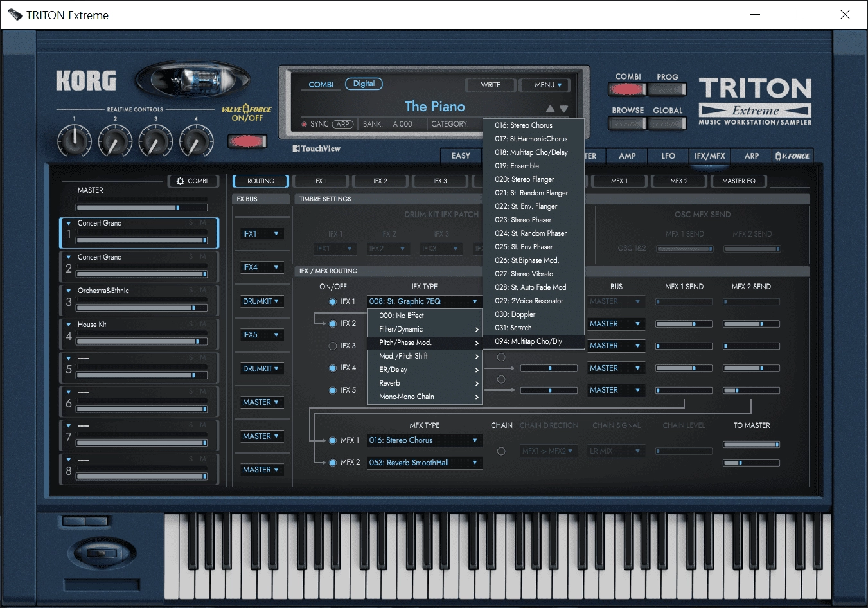Open Mod./Pitch Shift submenu
Screen dimensions: 868x608
(x=425, y=356)
